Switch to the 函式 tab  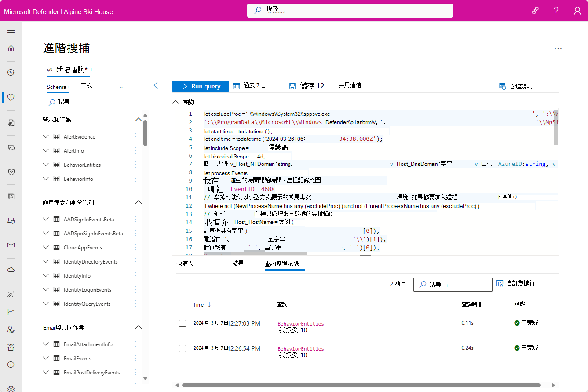point(87,86)
